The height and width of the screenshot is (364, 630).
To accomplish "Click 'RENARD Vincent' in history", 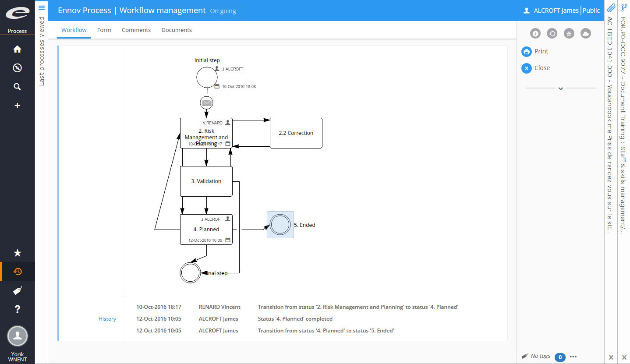I will pyautogui.click(x=219, y=307).
